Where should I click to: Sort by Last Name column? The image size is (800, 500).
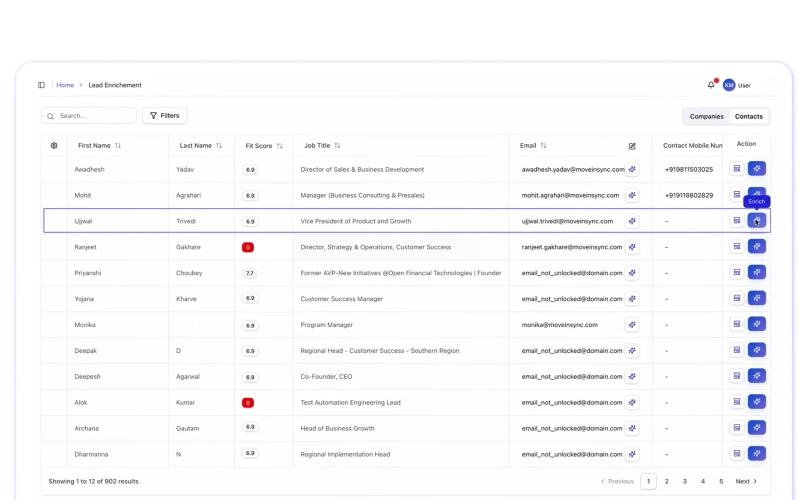219,145
